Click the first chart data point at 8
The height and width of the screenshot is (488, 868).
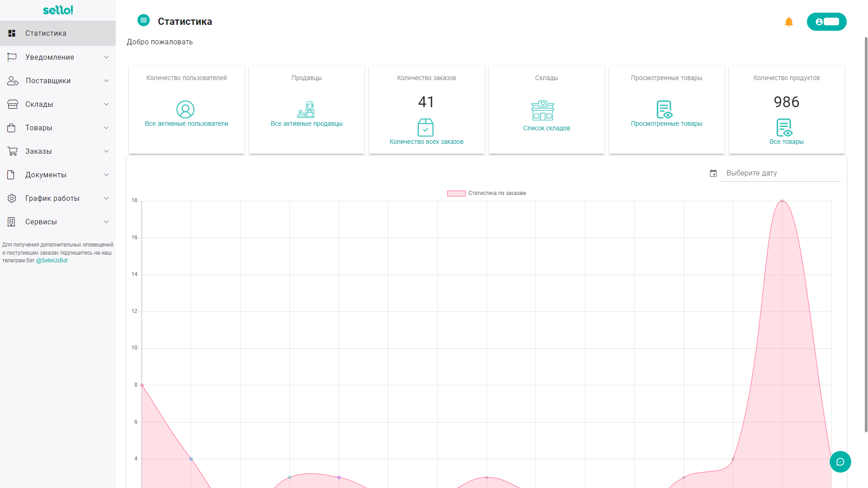point(142,385)
